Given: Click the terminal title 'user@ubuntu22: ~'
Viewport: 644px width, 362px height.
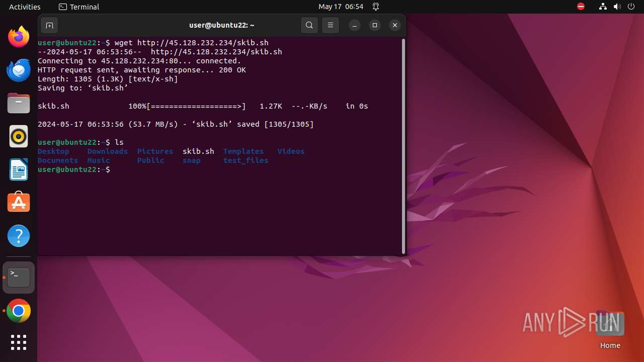Looking at the screenshot, I should pos(222,25).
